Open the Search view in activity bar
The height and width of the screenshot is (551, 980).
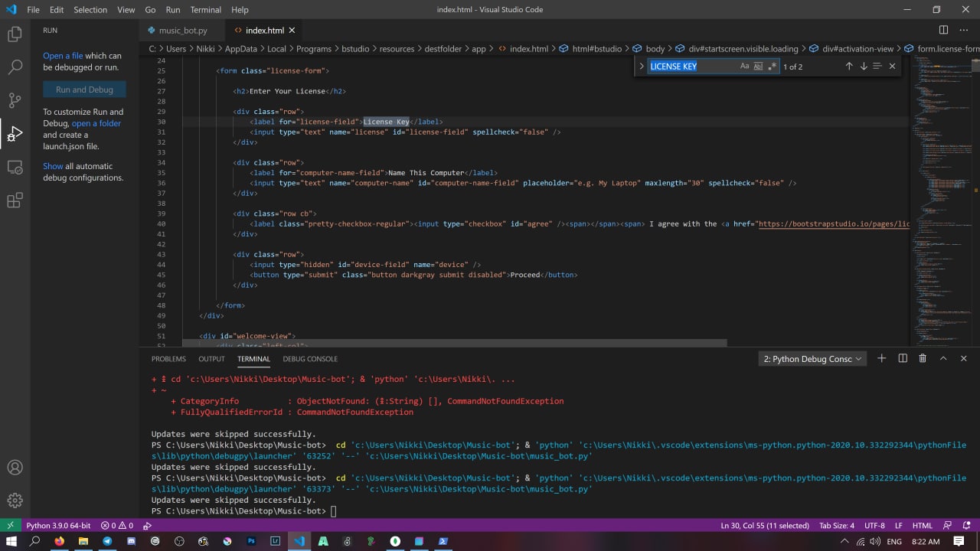(x=15, y=67)
